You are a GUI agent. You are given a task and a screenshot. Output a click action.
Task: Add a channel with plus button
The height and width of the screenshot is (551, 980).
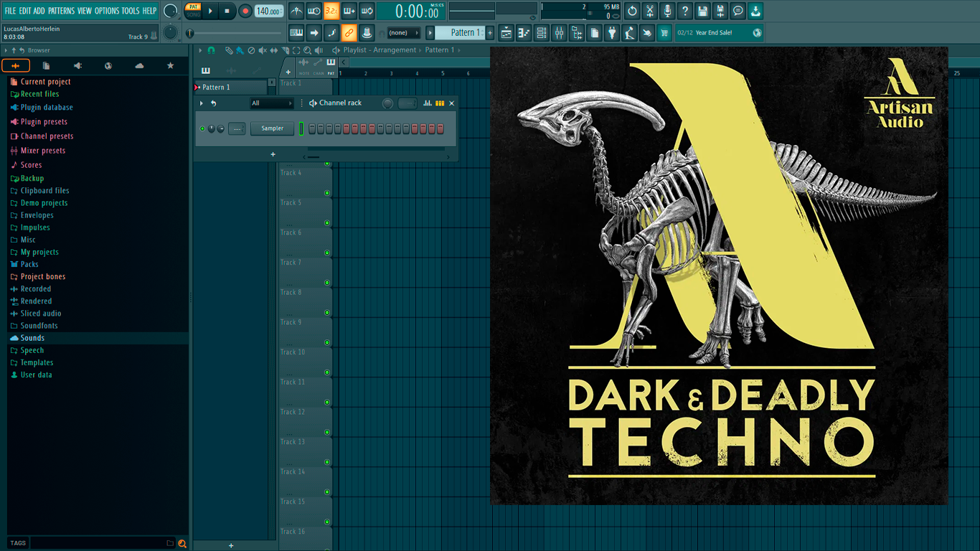click(273, 154)
